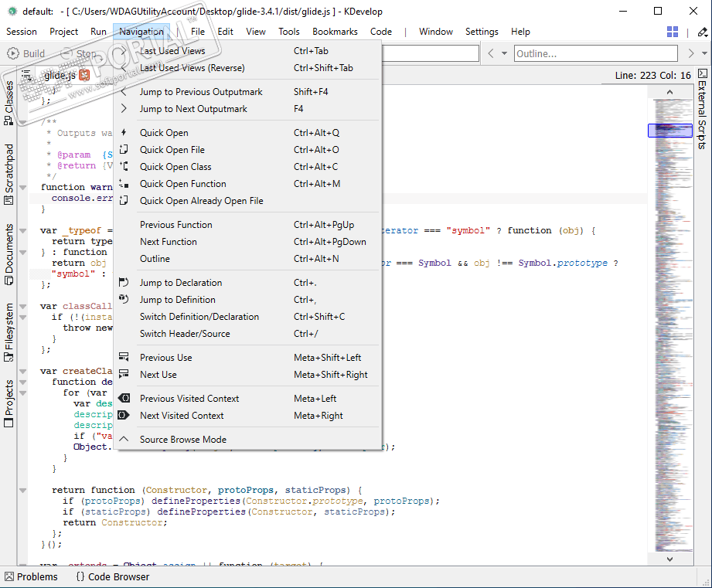Click the Next Visited Context icon
This screenshot has height=588, width=712.
(x=124, y=416)
